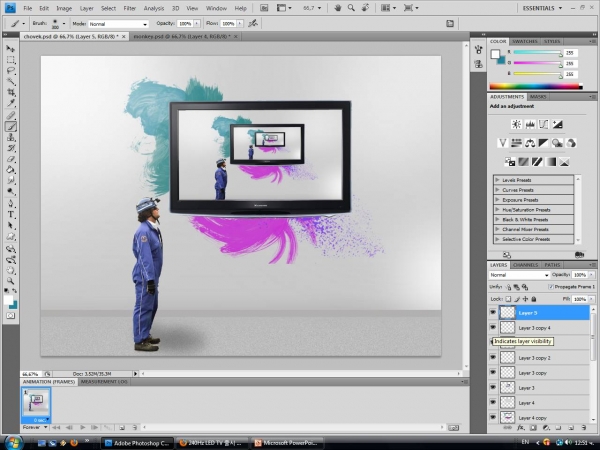This screenshot has height=450, width=600.
Task: Open the Masks panel tab
Action: coord(538,97)
